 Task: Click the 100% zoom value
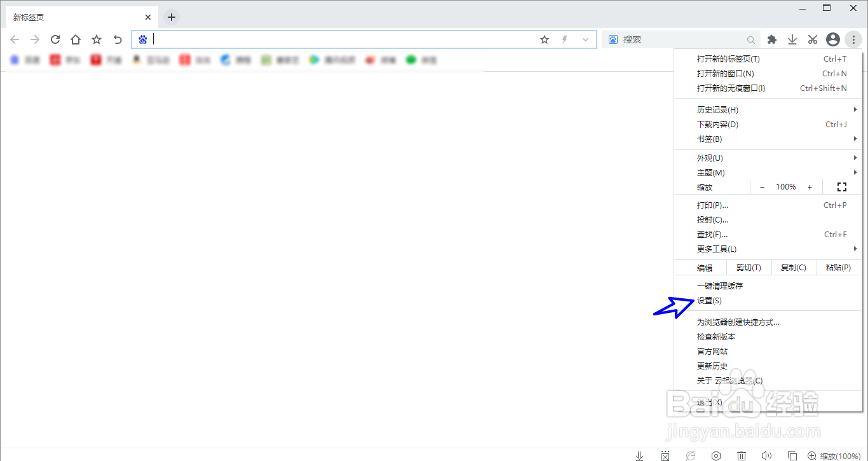[786, 187]
